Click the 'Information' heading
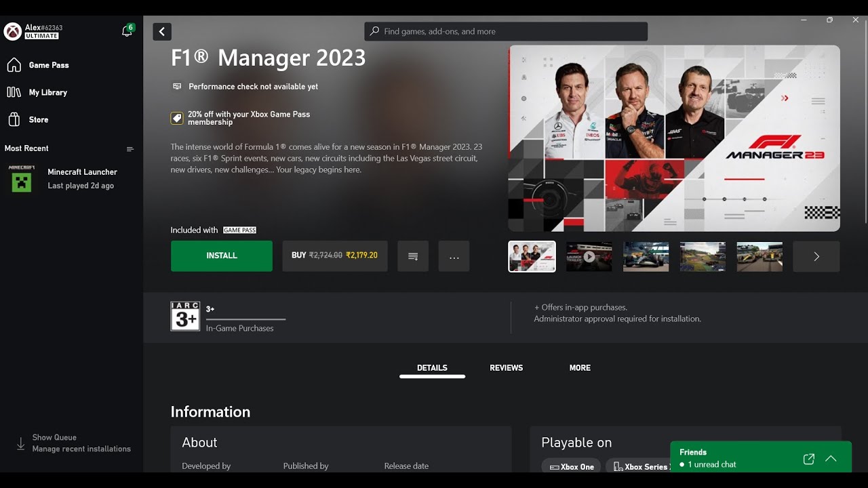 click(210, 412)
